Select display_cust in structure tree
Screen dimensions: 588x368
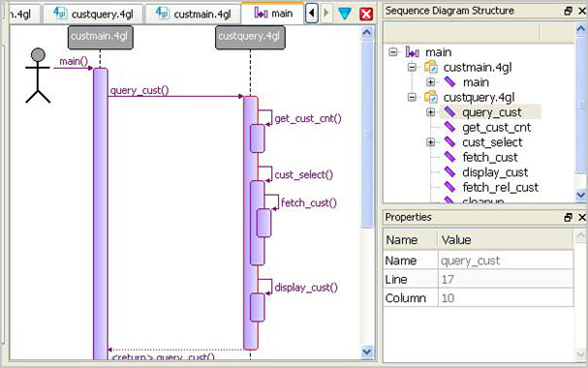[495, 172]
